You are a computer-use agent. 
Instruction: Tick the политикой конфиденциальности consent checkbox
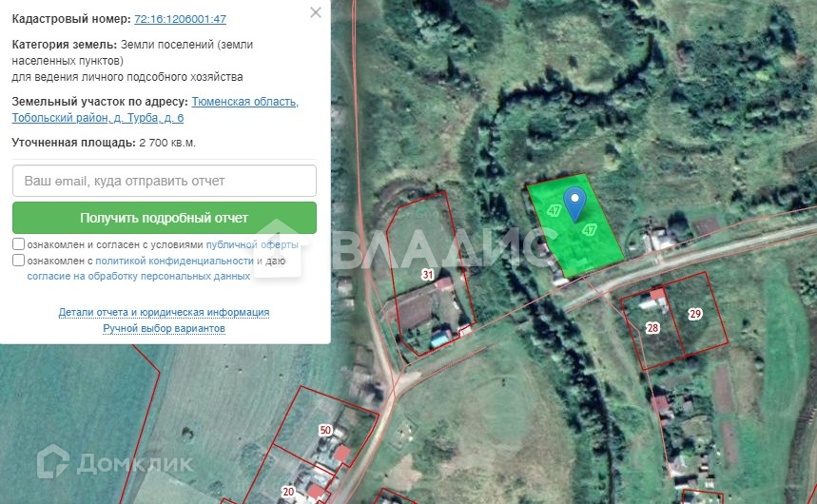18,260
